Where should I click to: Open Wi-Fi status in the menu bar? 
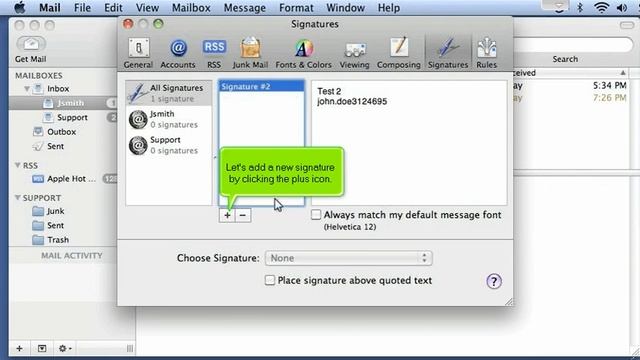tap(601, 7)
